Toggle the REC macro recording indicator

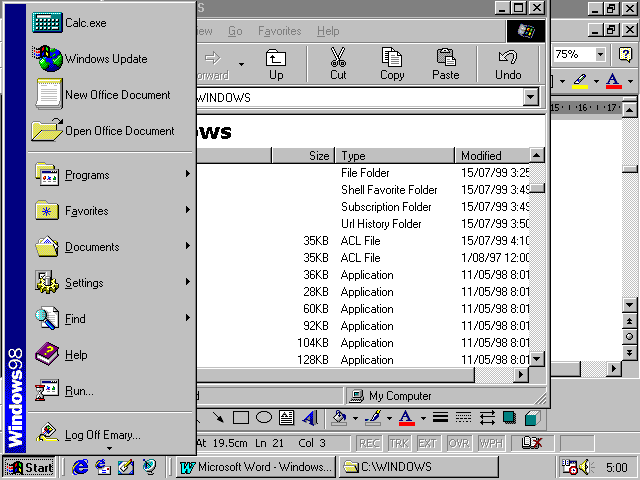point(369,442)
